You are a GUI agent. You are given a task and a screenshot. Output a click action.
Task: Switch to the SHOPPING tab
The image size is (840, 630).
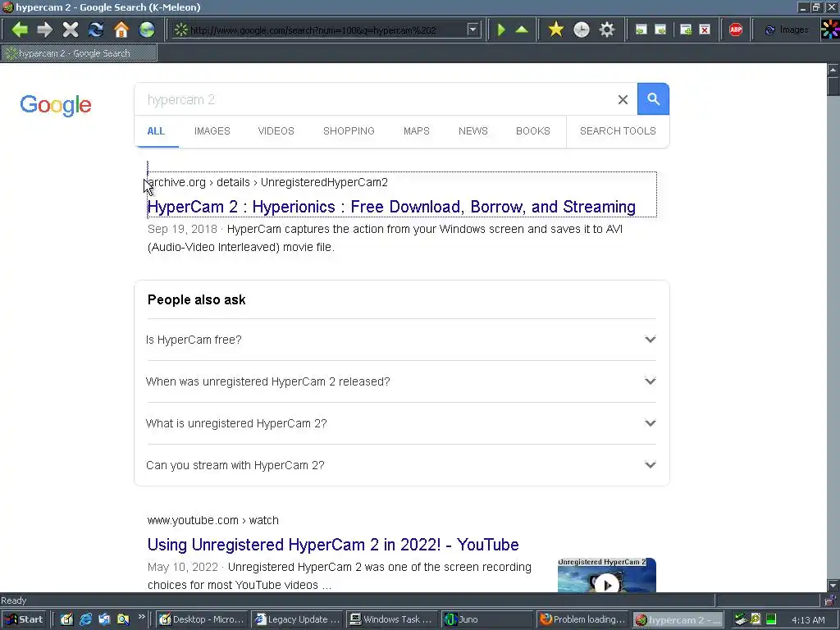pyautogui.click(x=349, y=131)
